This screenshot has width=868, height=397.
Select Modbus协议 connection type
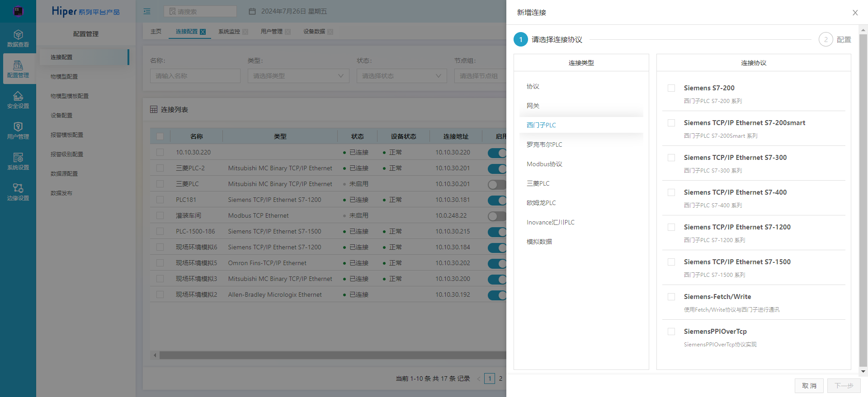(581, 164)
